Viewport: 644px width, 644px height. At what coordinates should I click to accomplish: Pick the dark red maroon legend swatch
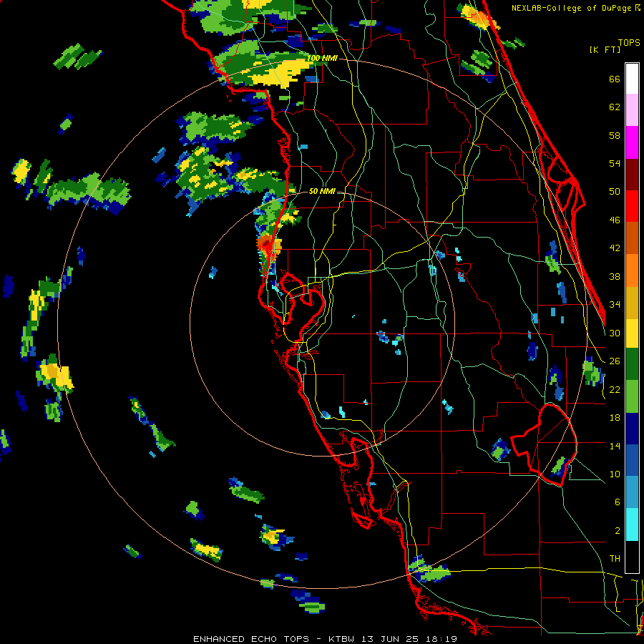click(x=632, y=175)
